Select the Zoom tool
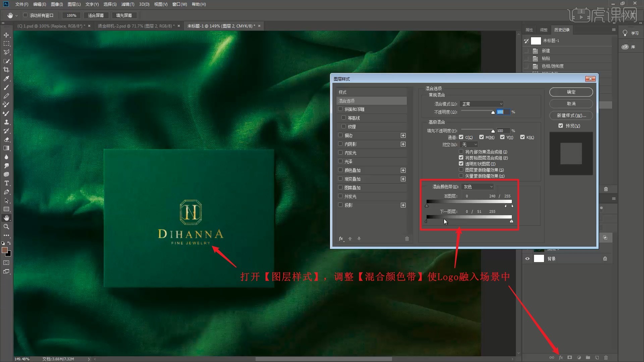The width and height of the screenshot is (644, 362). coord(6,227)
